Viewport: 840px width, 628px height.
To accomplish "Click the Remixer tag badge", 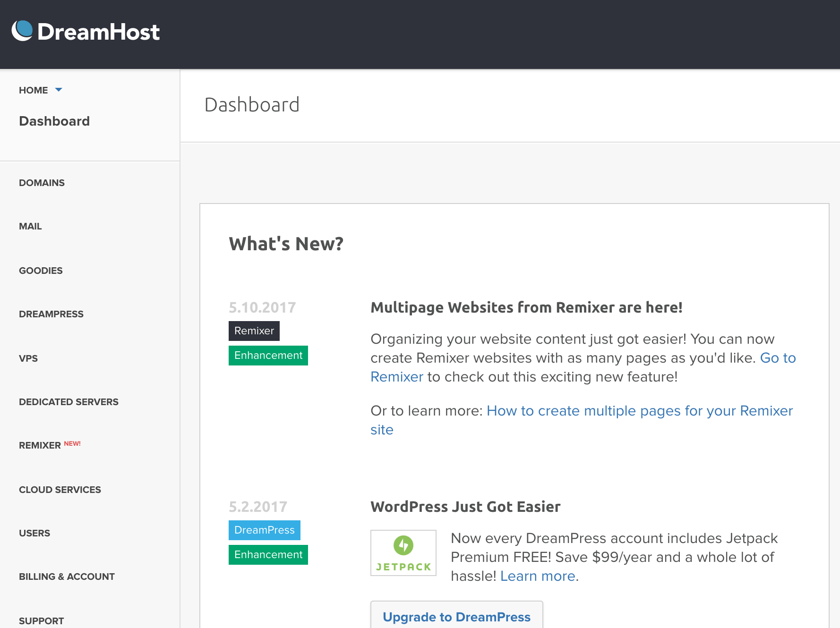I will pyautogui.click(x=254, y=331).
